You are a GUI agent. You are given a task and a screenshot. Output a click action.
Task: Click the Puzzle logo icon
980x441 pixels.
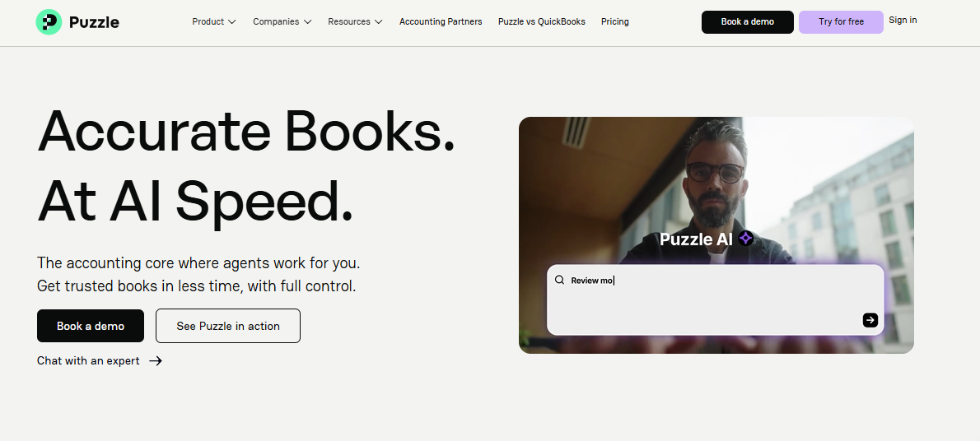49,22
